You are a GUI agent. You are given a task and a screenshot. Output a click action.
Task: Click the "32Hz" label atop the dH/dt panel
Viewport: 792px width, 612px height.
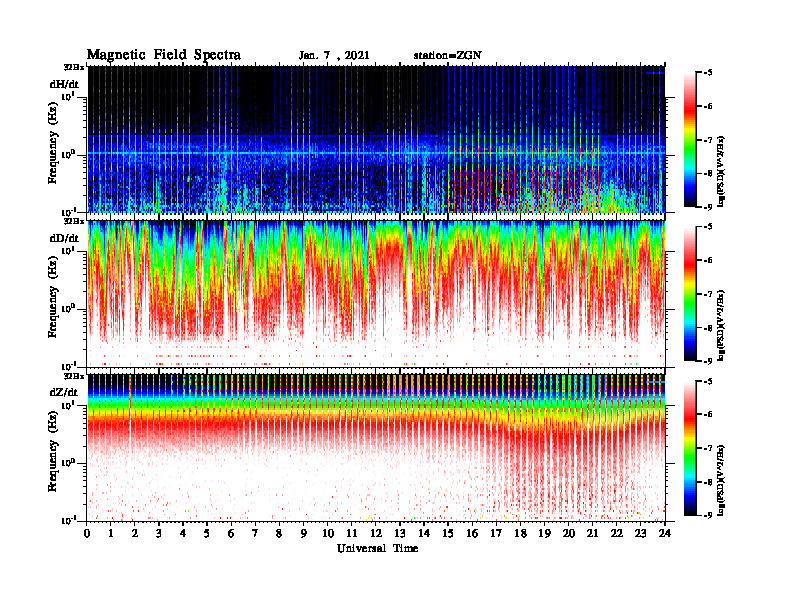pos(74,67)
